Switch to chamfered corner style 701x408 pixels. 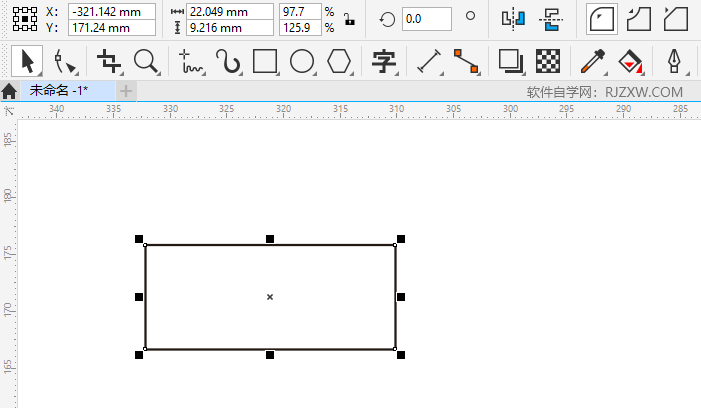(677, 19)
